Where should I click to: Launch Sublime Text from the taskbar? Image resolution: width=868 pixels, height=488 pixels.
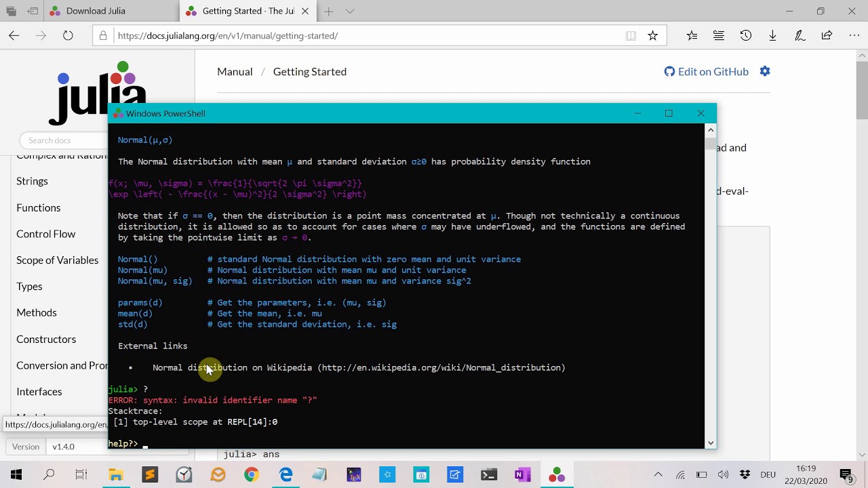(x=150, y=474)
